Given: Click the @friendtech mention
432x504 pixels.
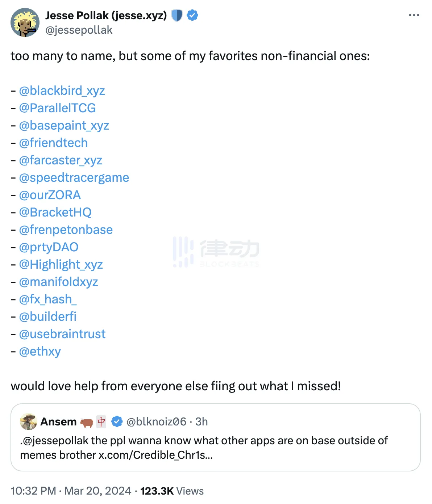Looking at the screenshot, I should pos(53,143).
